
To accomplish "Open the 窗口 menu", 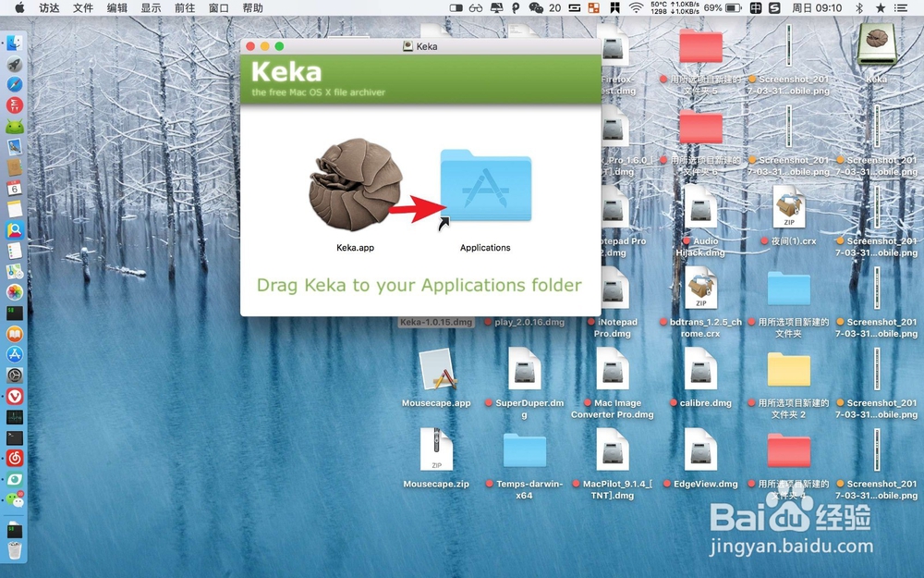I will click(x=219, y=7).
